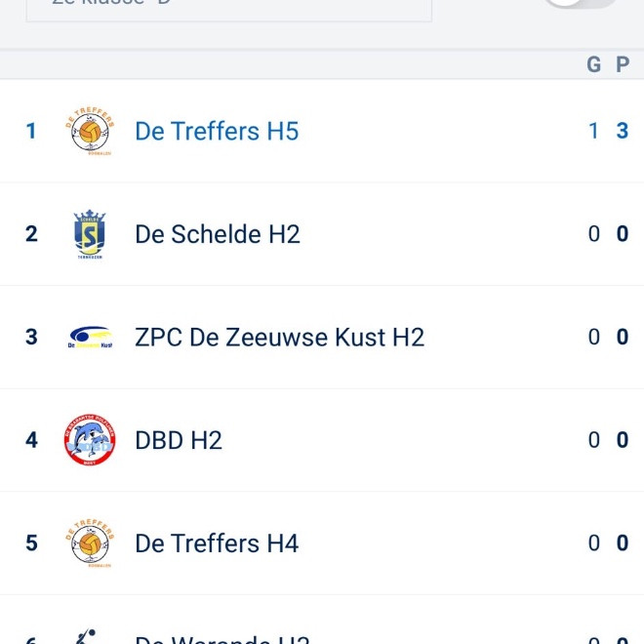Screen dimensions: 644x644
Task: Click rank number 4 in standings
Action: [x=31, y=440]
